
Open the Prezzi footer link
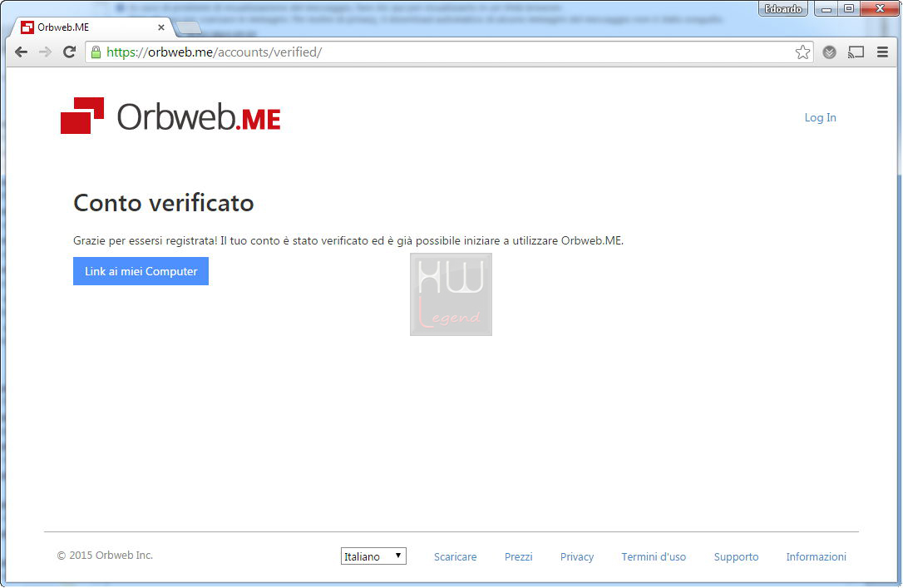(518, 557)
